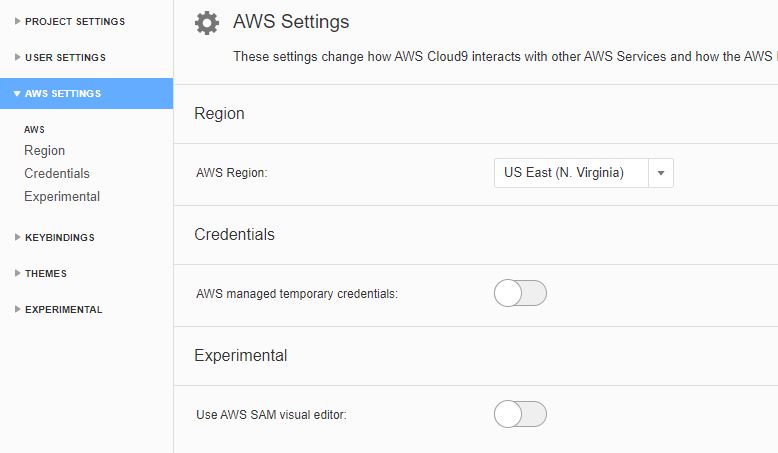The height and width of the screenshot is (453, 778).
Task: Toggle AWS managed temporary credentials switch
Action: [x=520, y=293]
